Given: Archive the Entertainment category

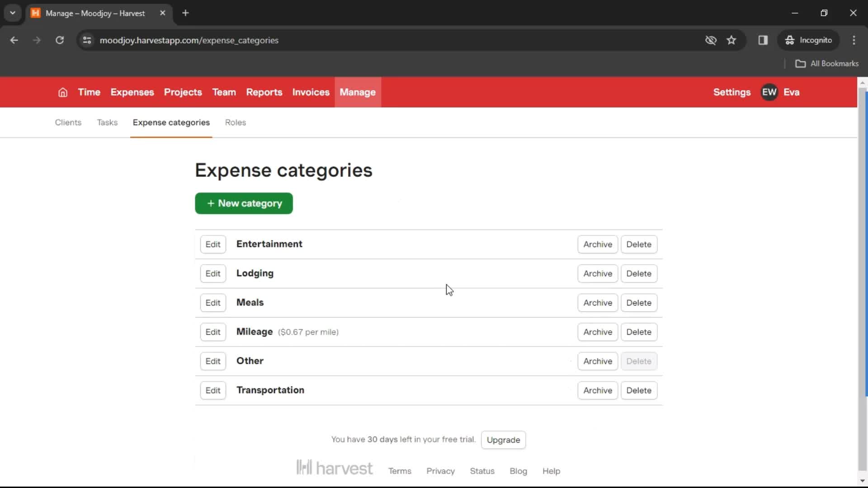Looking at the screenshot, I should coord(597,244).
